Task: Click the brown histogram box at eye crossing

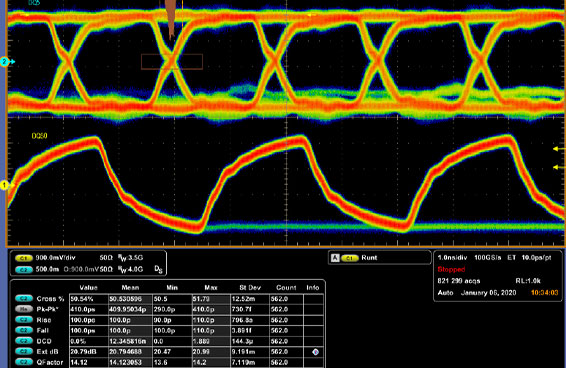Action: click(172, 62)
